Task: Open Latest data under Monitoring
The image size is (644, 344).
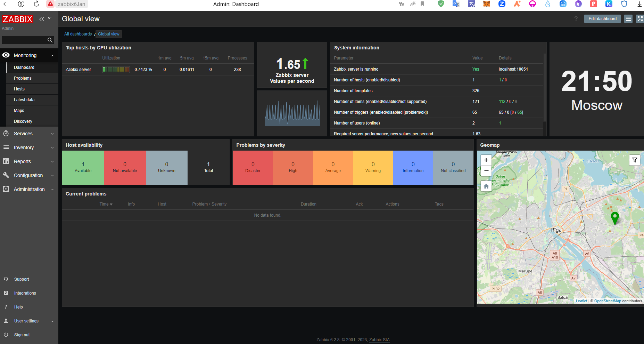Action: 24,99
